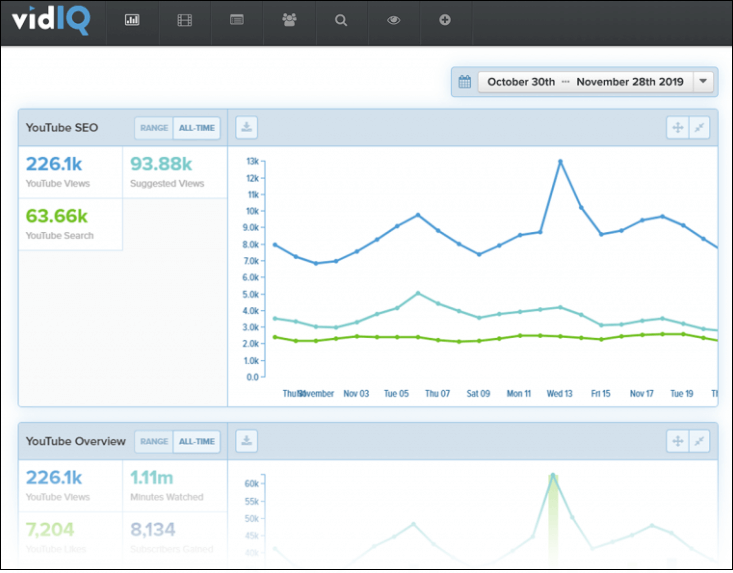Screen dimensions: 733x573
Task: Open the bar chart dashboard icon
Action: tap(132, 20)
